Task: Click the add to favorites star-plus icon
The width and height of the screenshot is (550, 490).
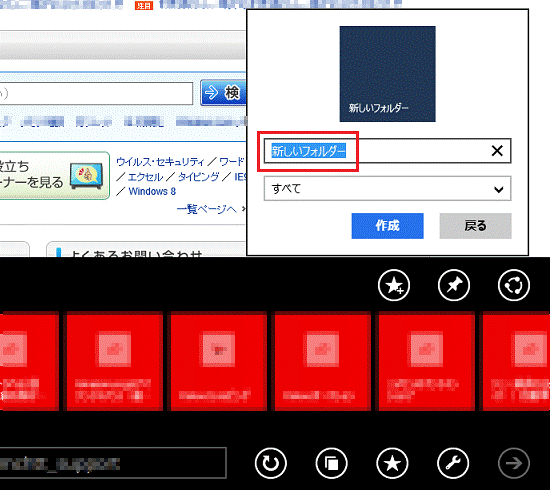Action: pos(394,285)
